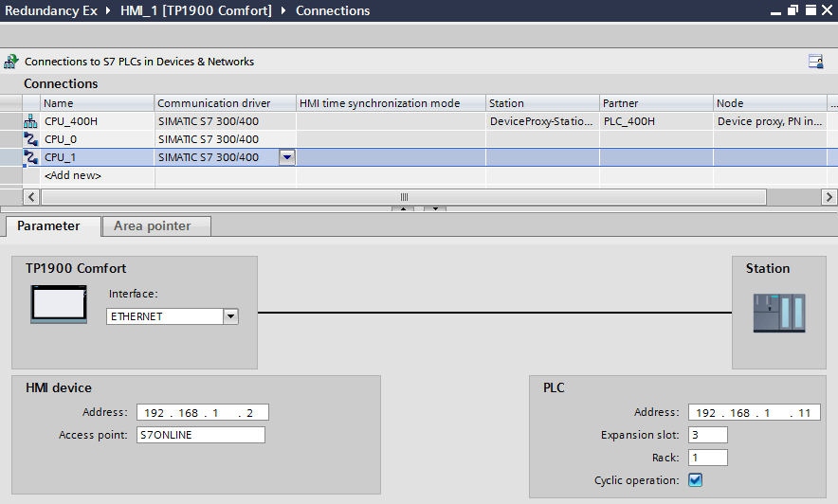Select the CPU_1 name cell
This screenshot has height=504, width=838.
(x=98, y=157)
